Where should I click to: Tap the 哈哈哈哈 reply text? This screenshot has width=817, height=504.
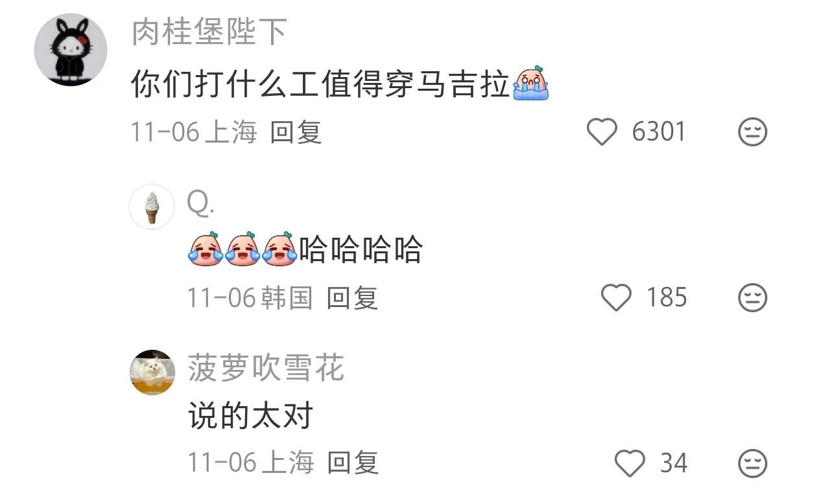point(361,249)
